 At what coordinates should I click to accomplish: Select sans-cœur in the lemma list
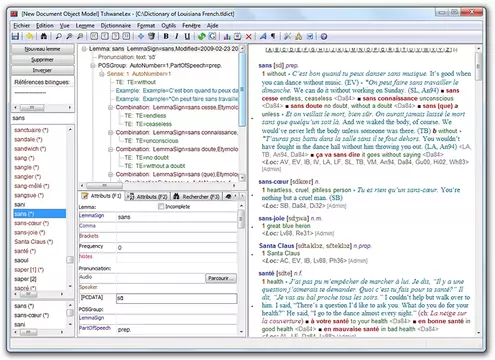pyautogui.click(x=31, y=223)
